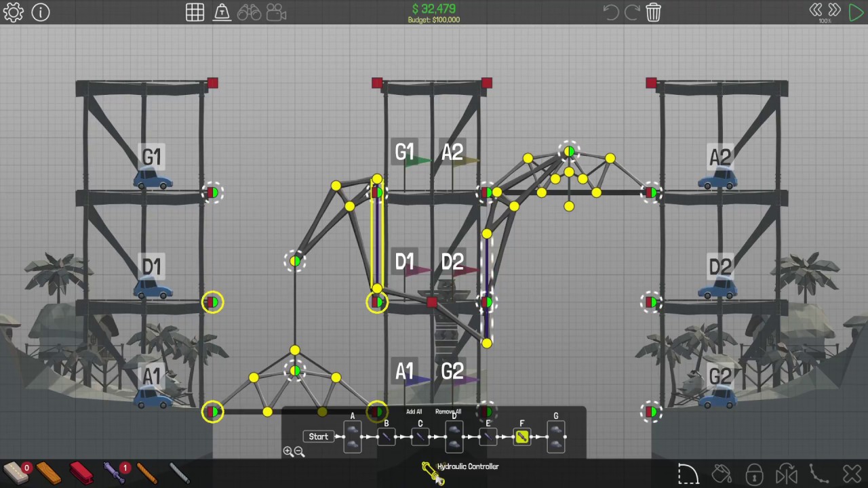Click the Hydraulic Controller label
The width and height of the screenshot is (868, 488).
click(468, 467)
